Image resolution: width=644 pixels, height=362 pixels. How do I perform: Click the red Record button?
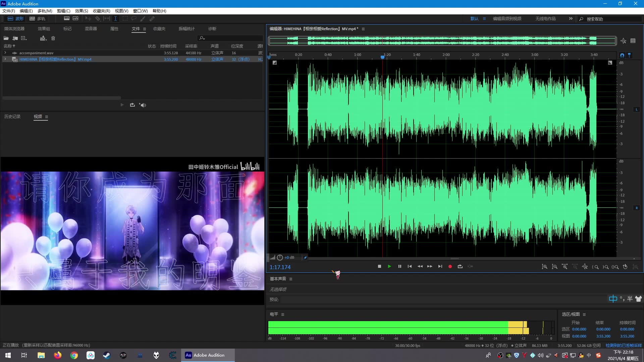tap(450, 267)
